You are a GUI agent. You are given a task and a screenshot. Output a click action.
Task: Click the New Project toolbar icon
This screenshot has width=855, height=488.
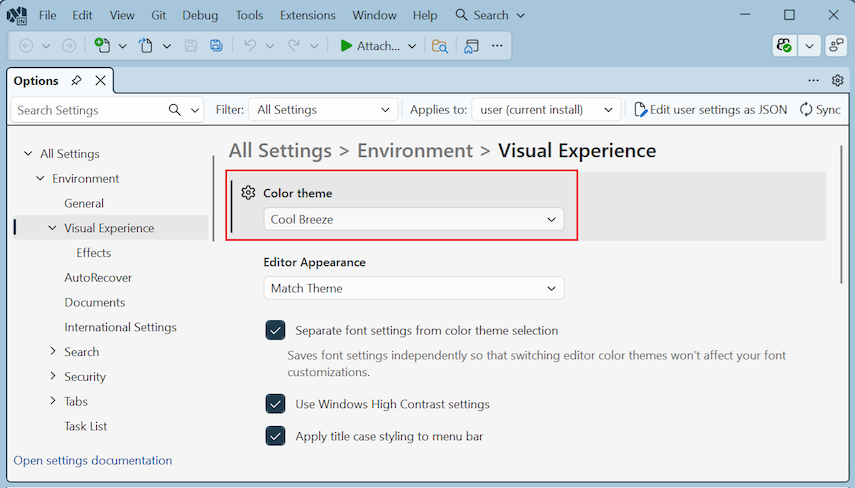click(102, 46)
